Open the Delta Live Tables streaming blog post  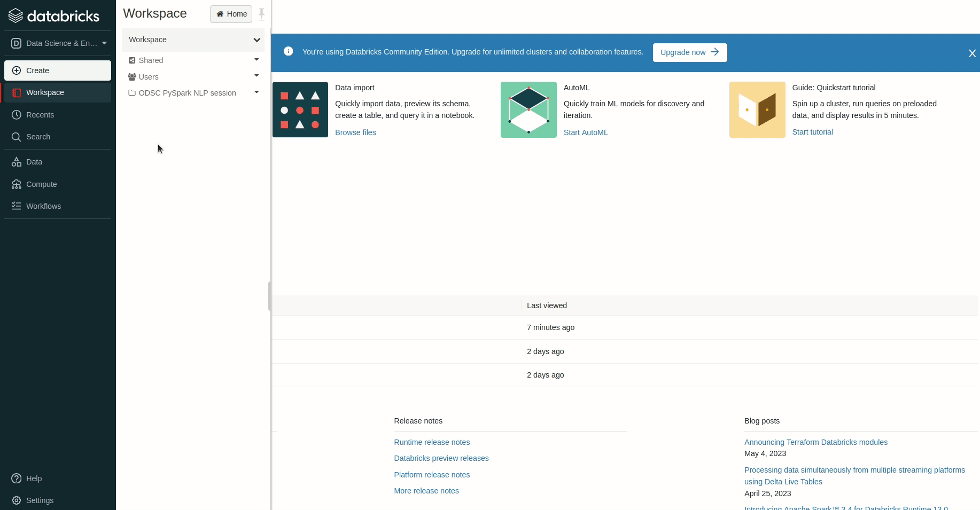pyautogui.click(x=854, y=476)
